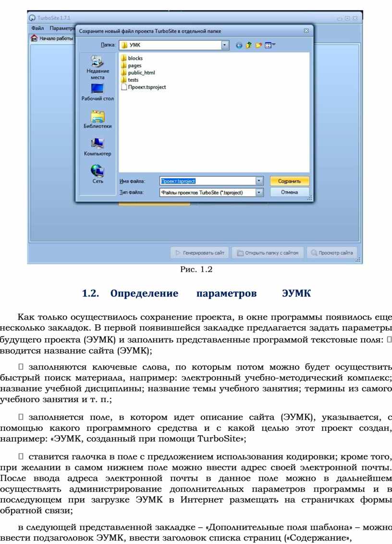Cancel the dialog with Отмена
Image resolution: width=392 pixels, height=544 pixels.
pyautogui.click(x=289, y=192)
